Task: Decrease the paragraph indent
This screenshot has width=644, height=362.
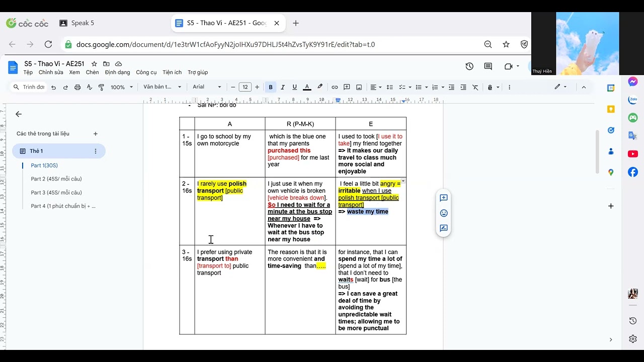Action: tap(451, 87)
